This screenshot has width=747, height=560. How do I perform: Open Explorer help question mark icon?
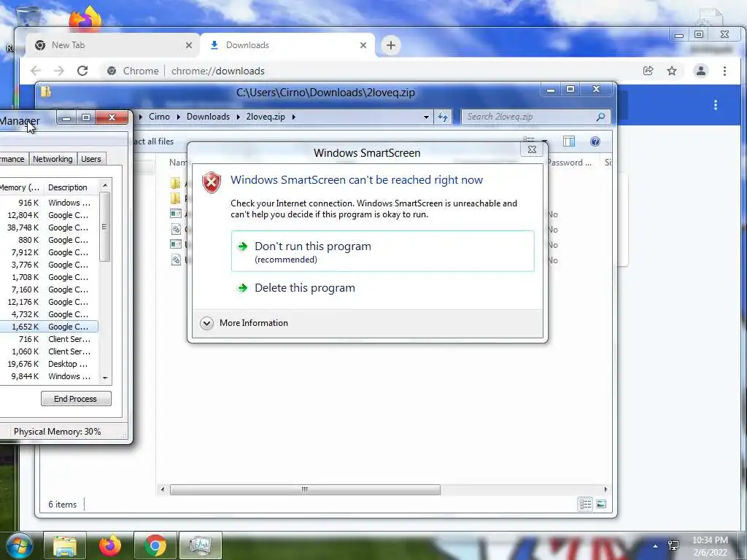click(595, 141)
